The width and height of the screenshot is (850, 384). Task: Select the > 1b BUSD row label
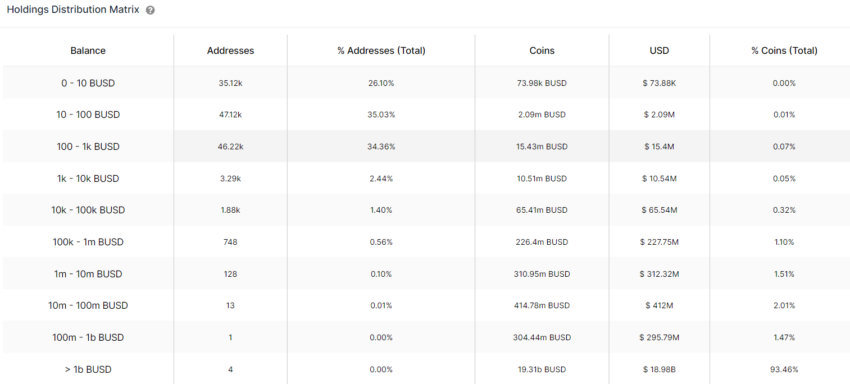[88, 369]
